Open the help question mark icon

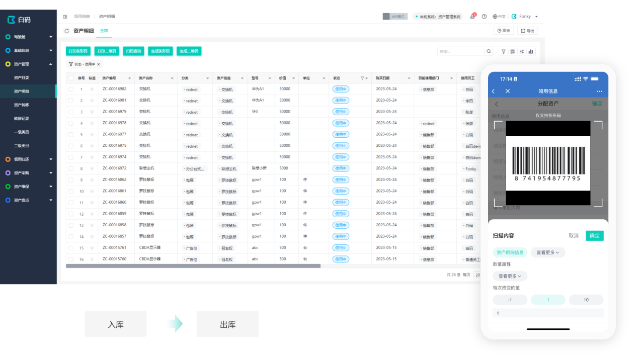[x=484, y=17]
